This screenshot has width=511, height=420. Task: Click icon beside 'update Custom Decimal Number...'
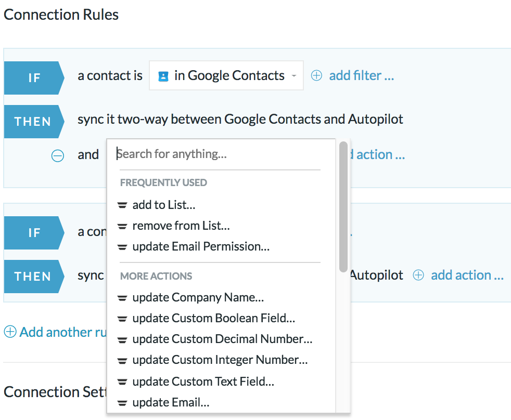(x=122, y=340)
